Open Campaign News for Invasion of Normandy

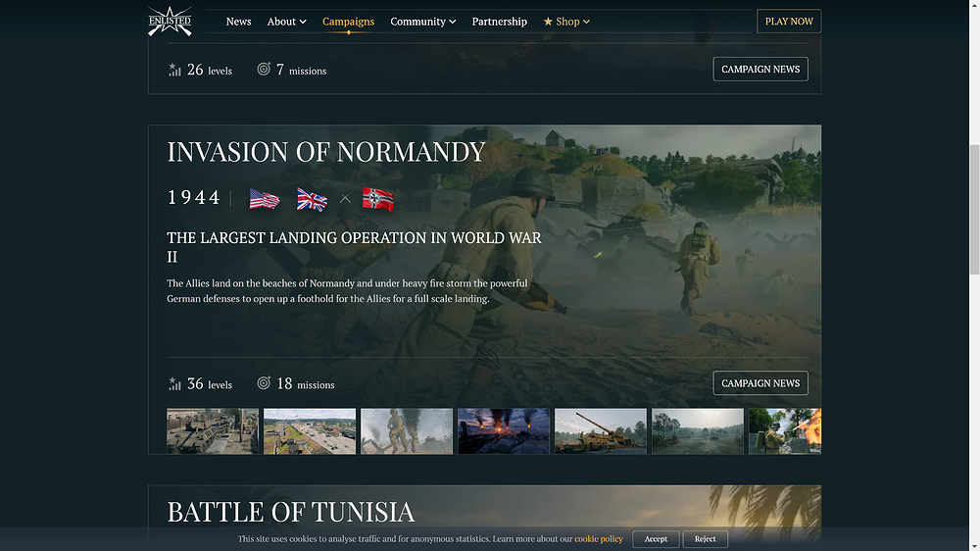point(760,383)
